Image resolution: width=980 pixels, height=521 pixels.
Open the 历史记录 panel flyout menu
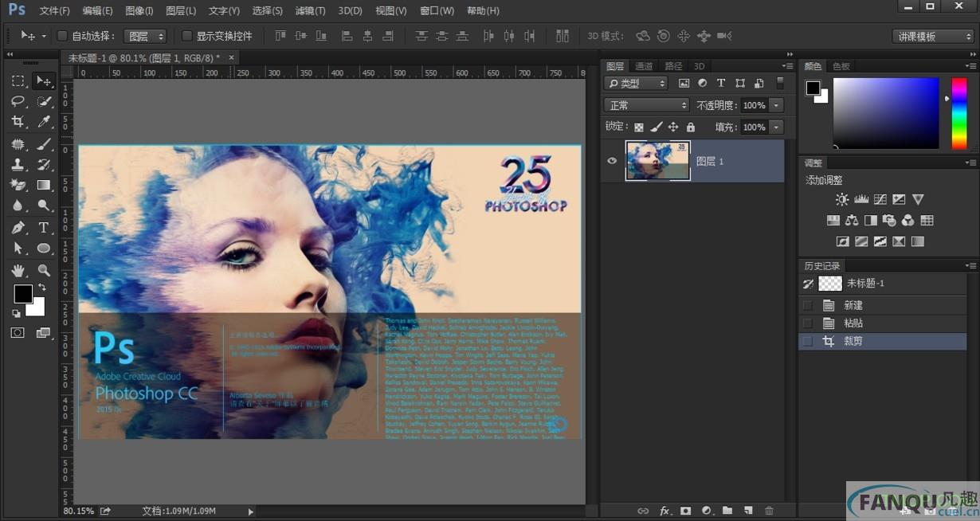[x=971, y=265]
